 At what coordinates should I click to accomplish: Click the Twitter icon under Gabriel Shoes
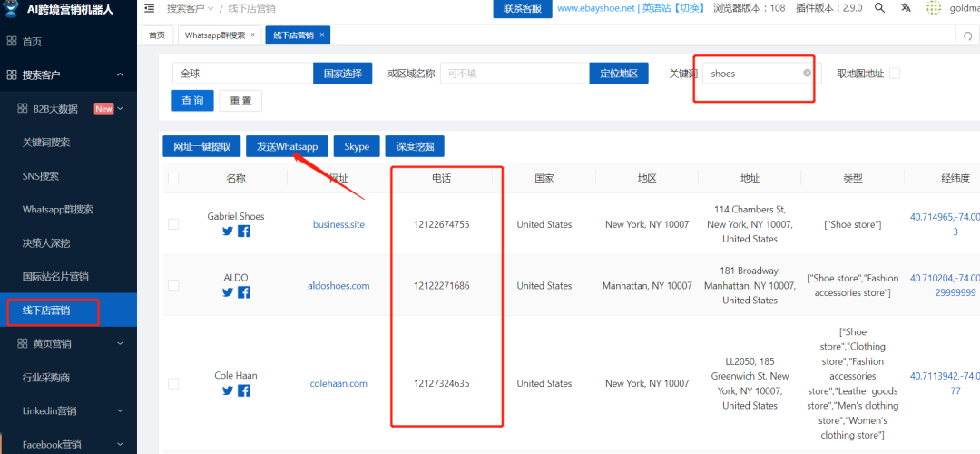[x=228, y=231]
